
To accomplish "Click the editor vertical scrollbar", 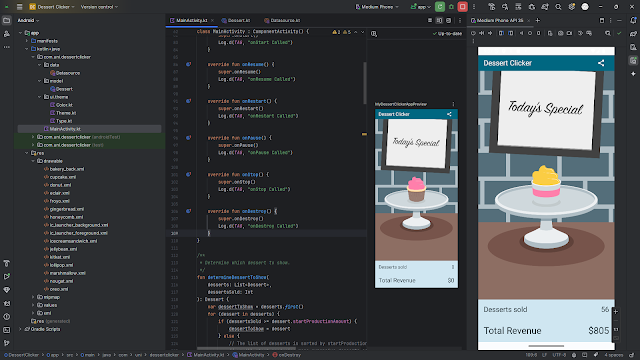I will coord(364,84).
